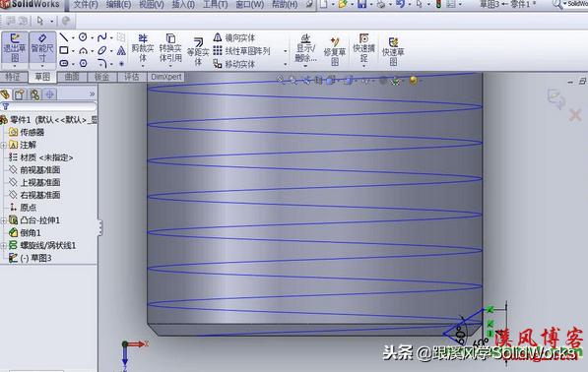588x372 pixels.
Task: Click the New document icon
Action: pyautogui.click(x=324, y=4)
